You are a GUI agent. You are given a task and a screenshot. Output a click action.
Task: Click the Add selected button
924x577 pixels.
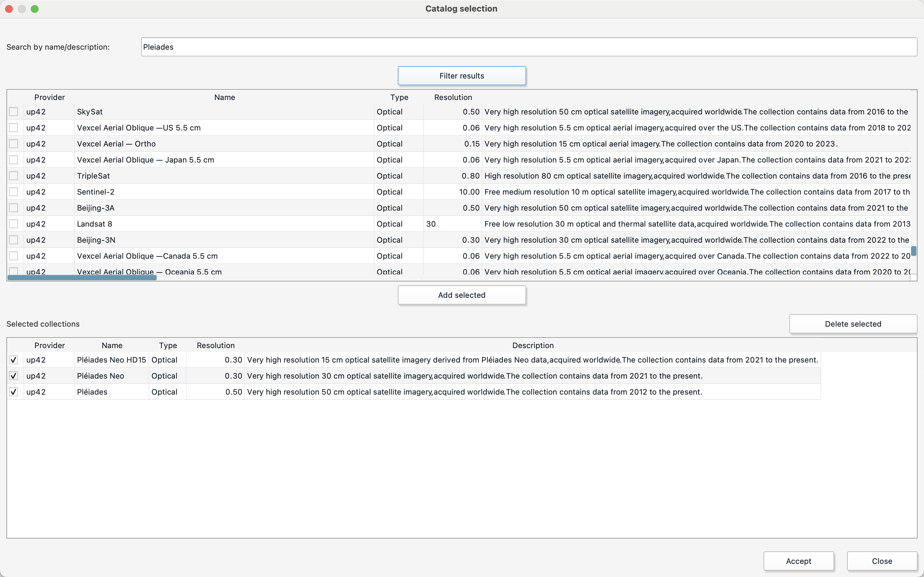pyautogui.click(x=462, y=295)
